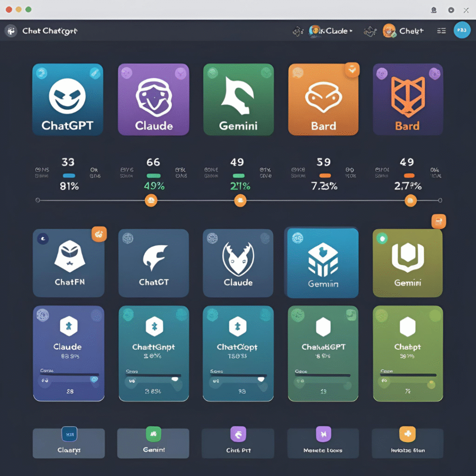Image resolution: width=476 pixels, height=476 pixels.
Task: Click the hexagon icon above the ChattGnpt label
Action: pos(154,326)
